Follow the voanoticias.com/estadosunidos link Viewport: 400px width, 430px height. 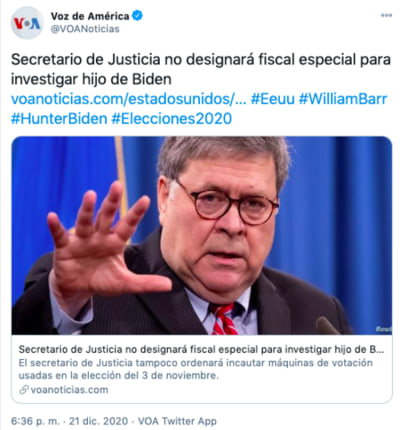pyautogui.click(x=129, y=99)
